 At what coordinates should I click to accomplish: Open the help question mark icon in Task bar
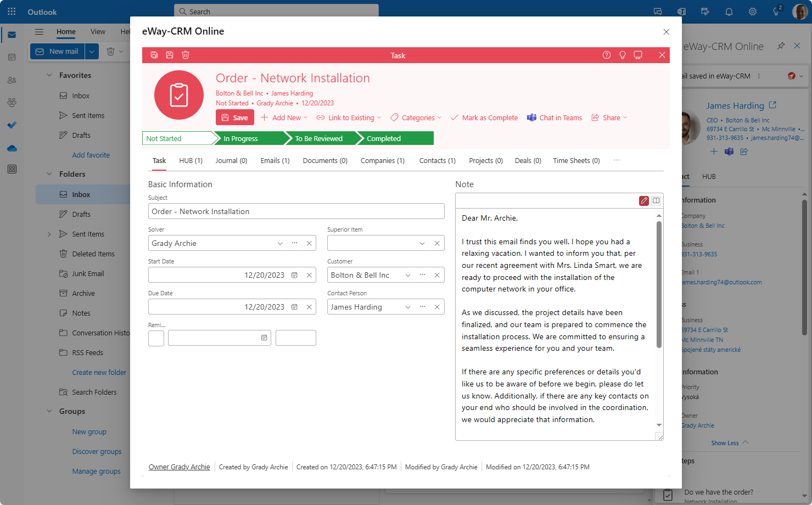point(607,55)
